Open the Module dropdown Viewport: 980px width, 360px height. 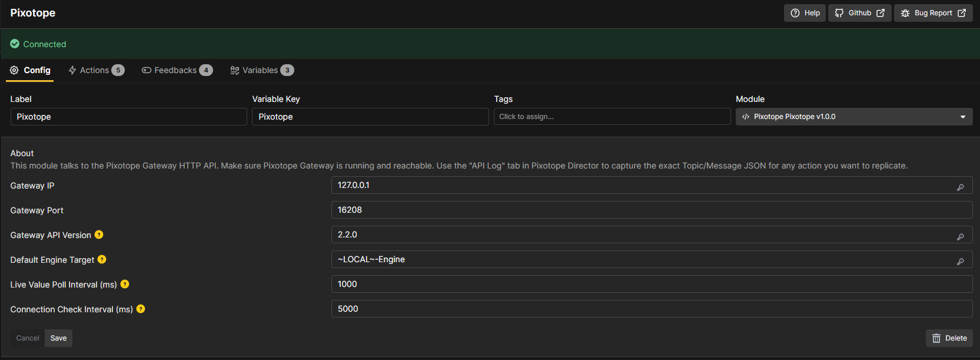854,117
